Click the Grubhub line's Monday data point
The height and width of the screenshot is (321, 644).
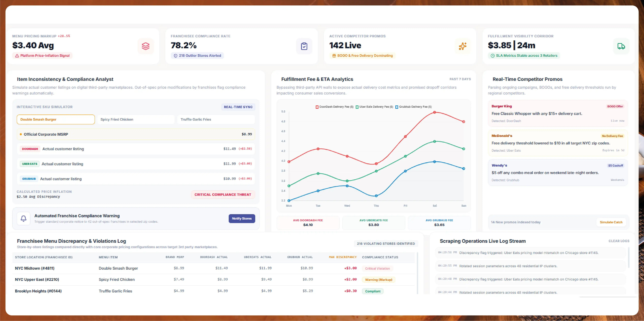pos(289,201)
